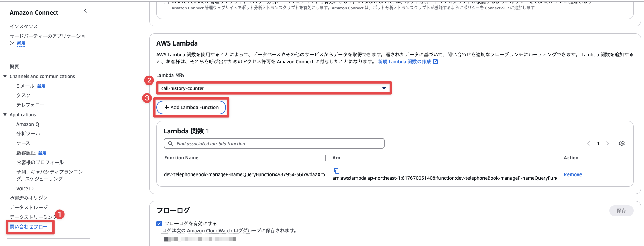Open the インスタンス page
The width and height of the screenshot is (644, 246).
(24, 26)
